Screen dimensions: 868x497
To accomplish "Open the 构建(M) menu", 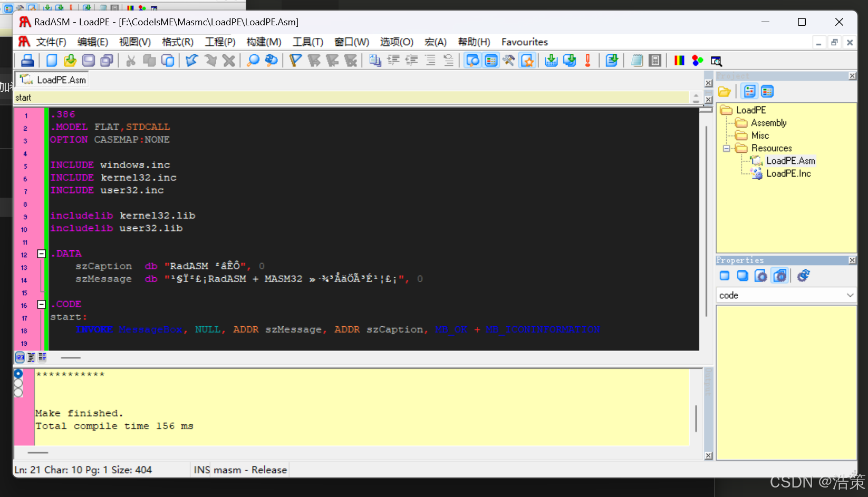I will click(264, 42).
